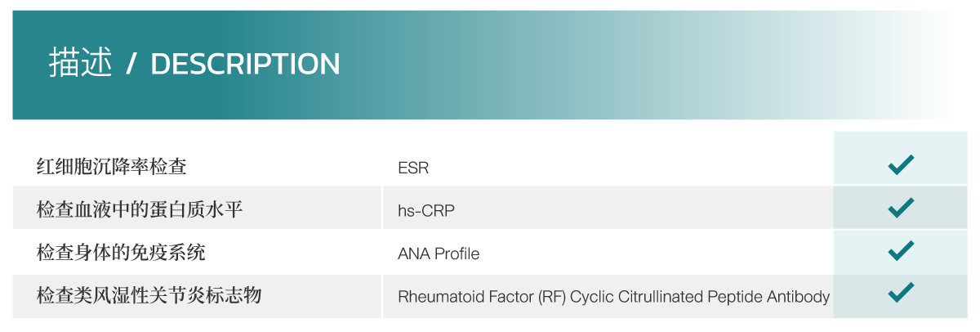Click the 检查身体的免疫系统 description
The width and height of the screenshot is (980, 332).
pyautogui.click(x=121, y=253)
